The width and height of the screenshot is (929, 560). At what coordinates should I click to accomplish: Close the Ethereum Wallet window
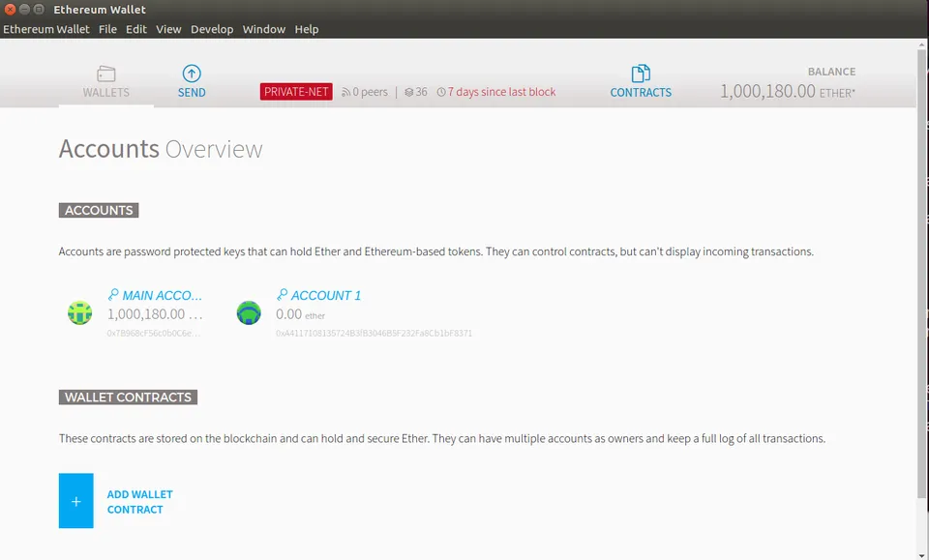(10, 9)
